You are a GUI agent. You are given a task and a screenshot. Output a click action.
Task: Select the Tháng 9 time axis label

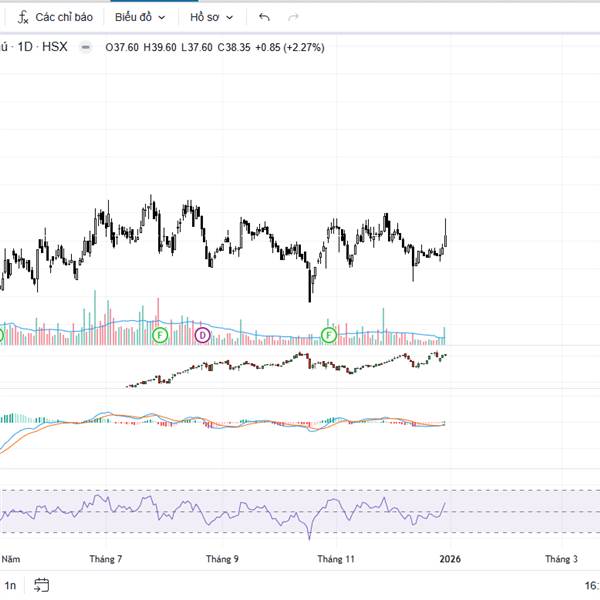(x=222, y=559)
